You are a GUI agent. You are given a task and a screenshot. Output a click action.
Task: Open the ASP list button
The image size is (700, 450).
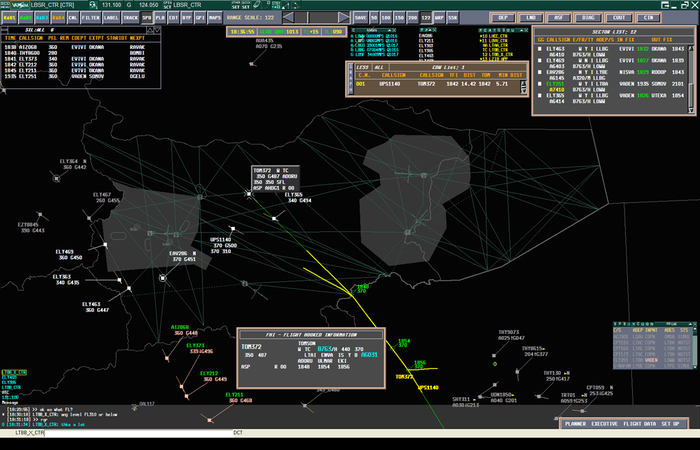tap(559, 18)
